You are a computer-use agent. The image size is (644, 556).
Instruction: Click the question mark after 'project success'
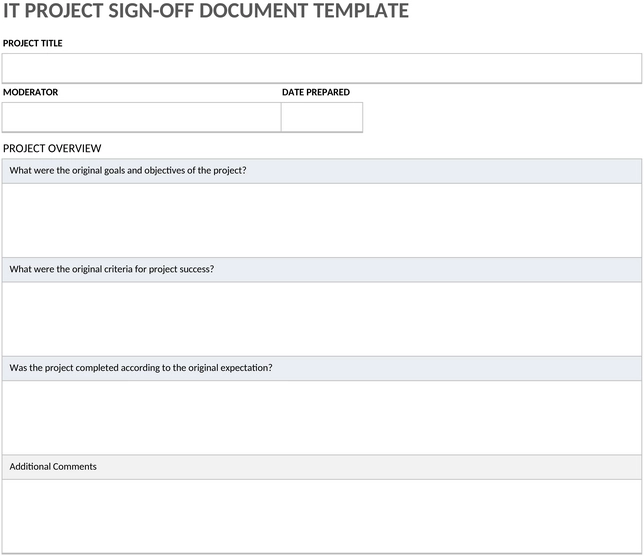pyautogui.click(x=212, y=269)
